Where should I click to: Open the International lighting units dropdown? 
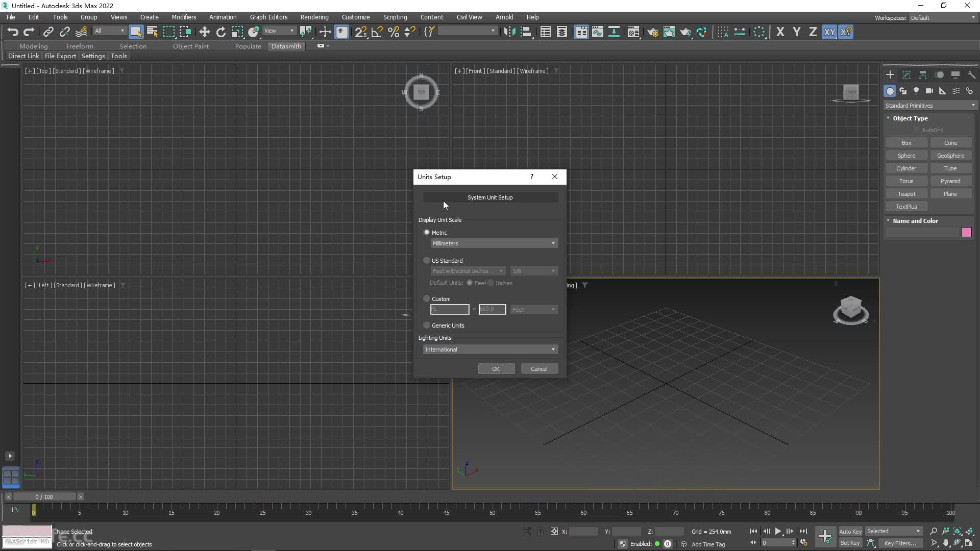[491, 349]
